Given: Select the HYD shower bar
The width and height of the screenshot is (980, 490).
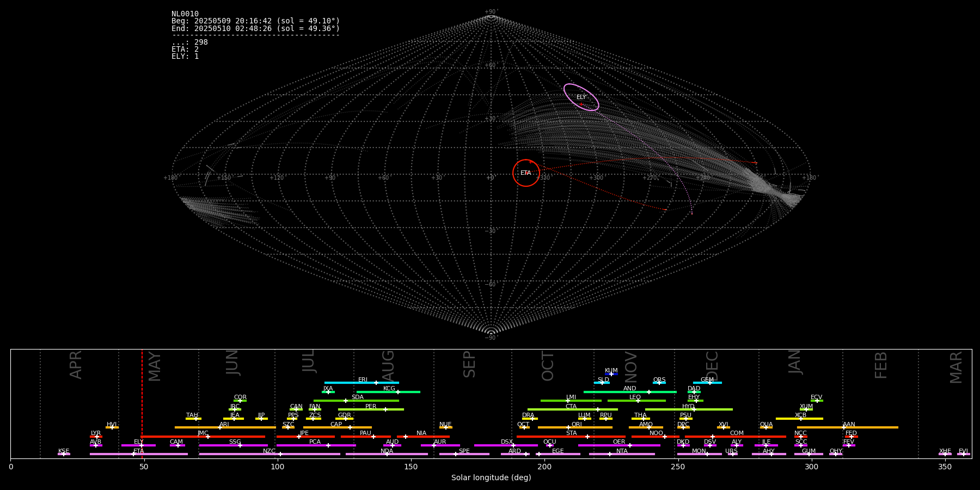Looking at the screenshot, I should click(x=689, y=409).
